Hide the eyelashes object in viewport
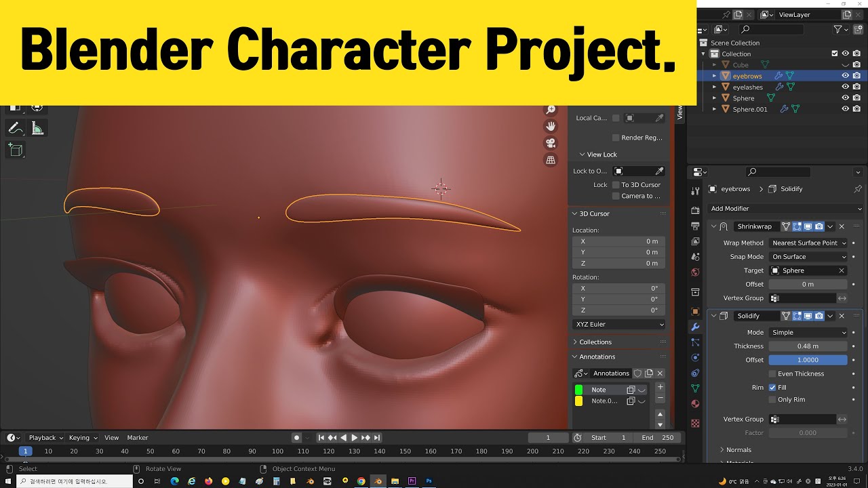868x488 pixels. click(x=846, y=87)
